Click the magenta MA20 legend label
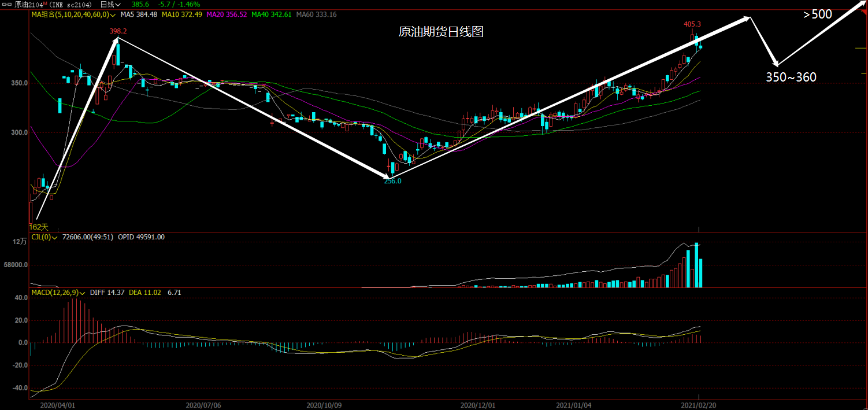This screenshot has height=410, width=868. point(229,14)
